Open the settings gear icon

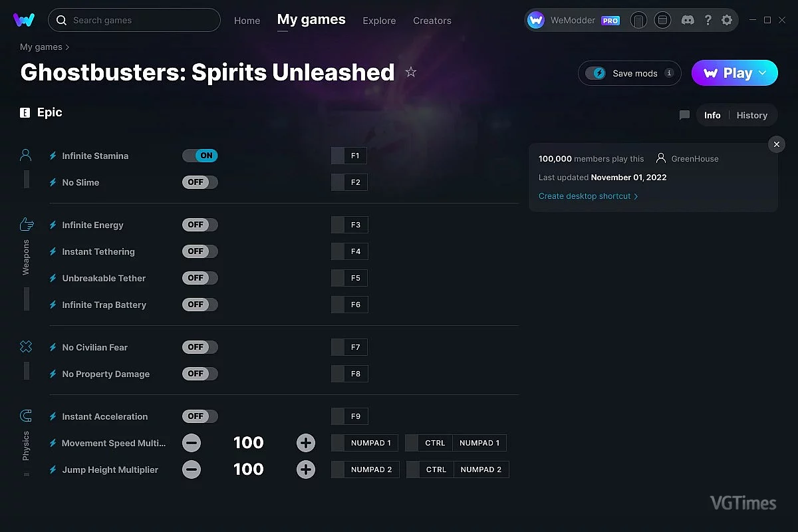point(727,21)
